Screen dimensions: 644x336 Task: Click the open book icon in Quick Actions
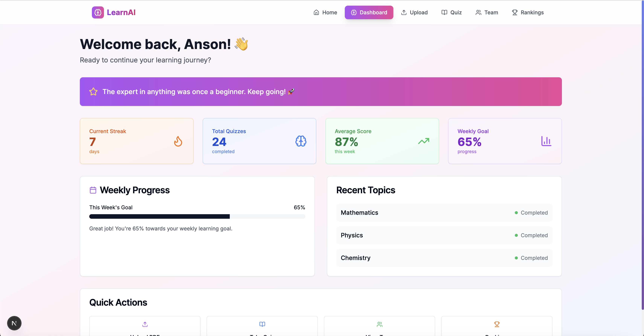pos(262,324)
